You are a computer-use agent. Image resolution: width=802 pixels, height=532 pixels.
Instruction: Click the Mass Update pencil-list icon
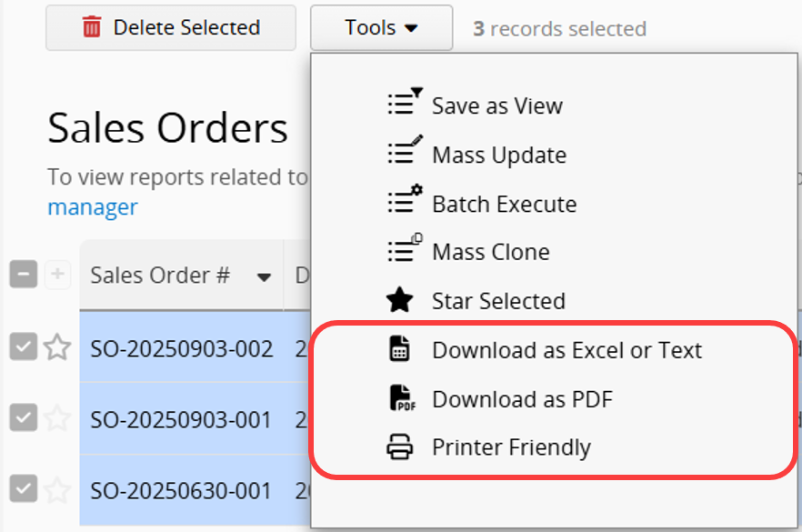pyautogui.click(x=404, y=152)
